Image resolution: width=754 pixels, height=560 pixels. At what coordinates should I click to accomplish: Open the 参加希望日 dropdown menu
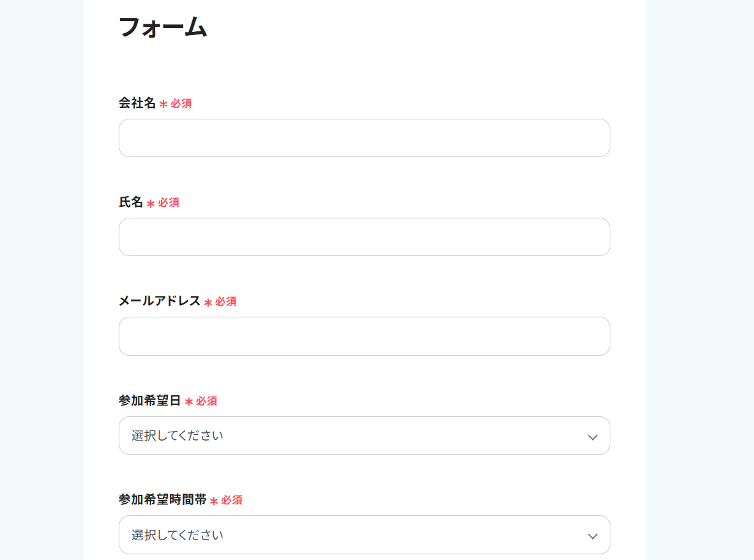[x=364, y=435]
